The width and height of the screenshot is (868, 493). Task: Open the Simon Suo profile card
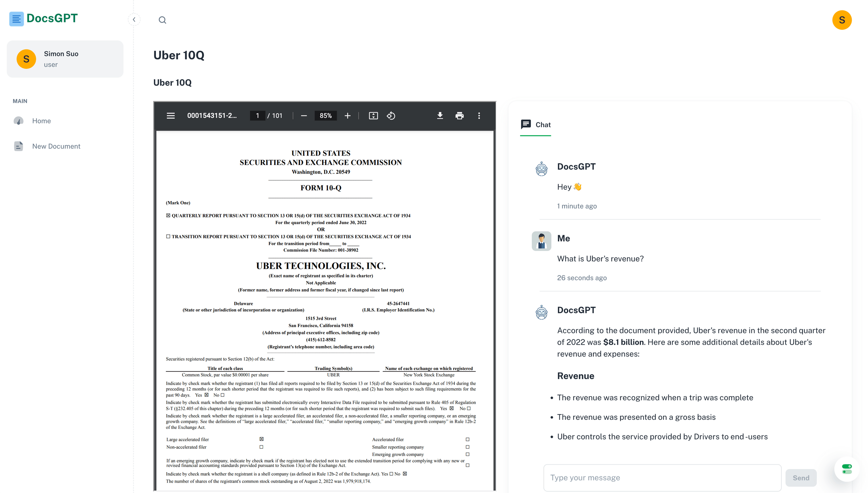(65, 58)
